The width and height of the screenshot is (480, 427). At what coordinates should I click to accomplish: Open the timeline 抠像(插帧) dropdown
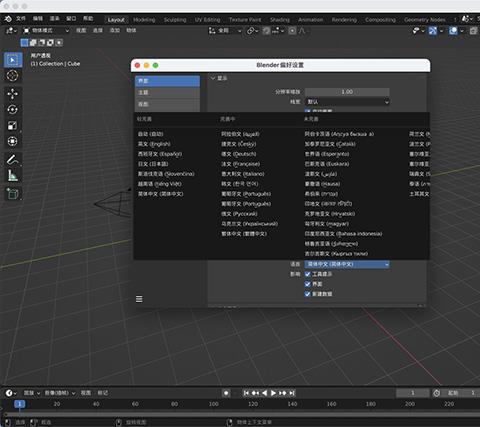click(60, 393)
